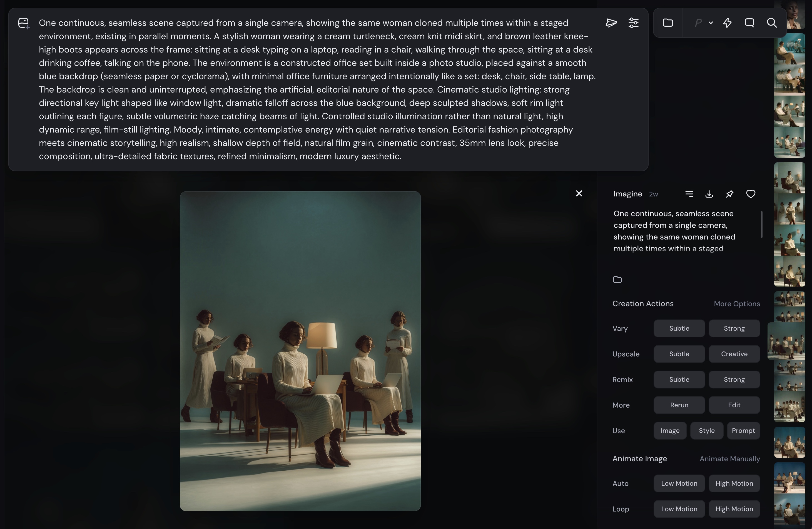The image size is (812, 529).
Task: Click the send prompt arrow icon
Action: click(611, 23)
